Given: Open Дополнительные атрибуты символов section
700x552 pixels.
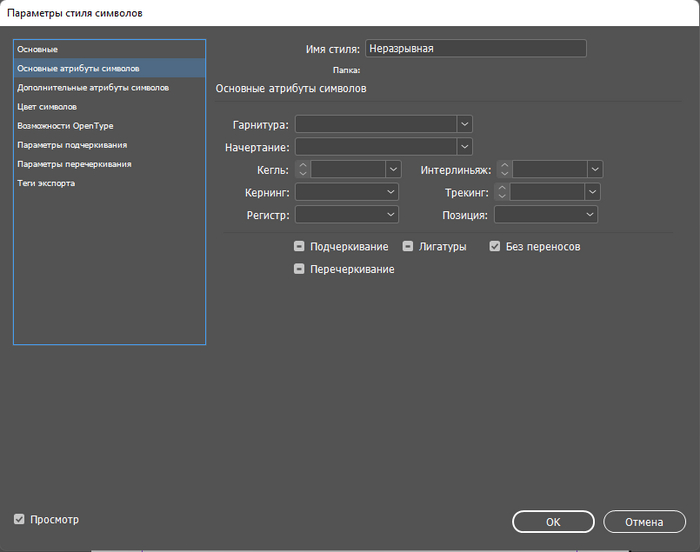Looking at the screenshot, I should (92, 87).
